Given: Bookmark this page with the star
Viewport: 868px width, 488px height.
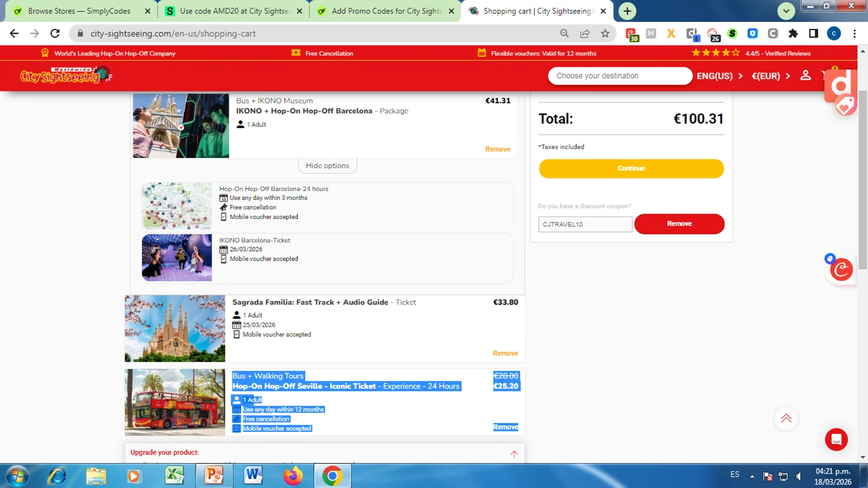Looking at the screenshot, I should [605, 34].
